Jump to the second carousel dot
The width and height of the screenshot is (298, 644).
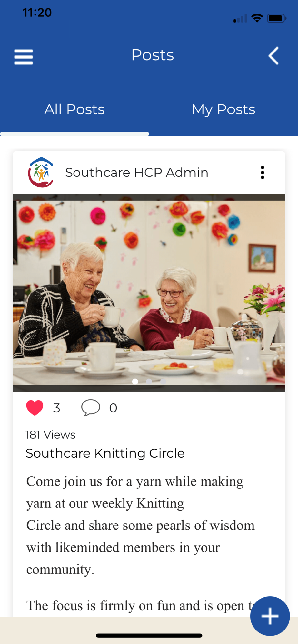[x=149, y=381]
